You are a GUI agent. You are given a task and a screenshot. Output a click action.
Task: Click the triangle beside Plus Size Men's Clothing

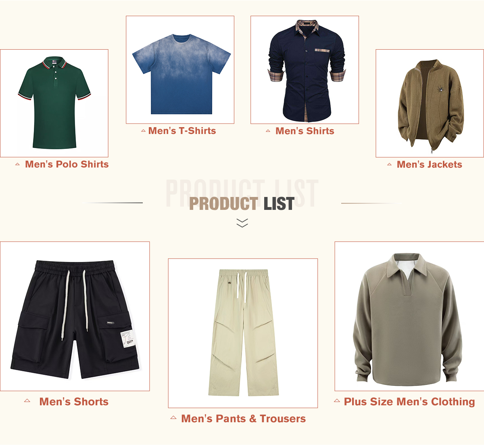click(337, 400)
